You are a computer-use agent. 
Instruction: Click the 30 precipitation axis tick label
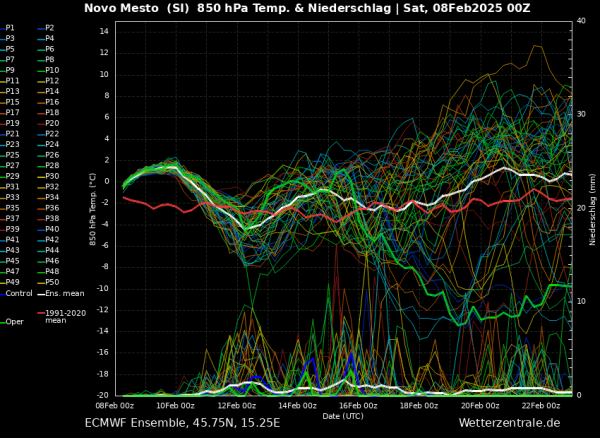(581, 114)
